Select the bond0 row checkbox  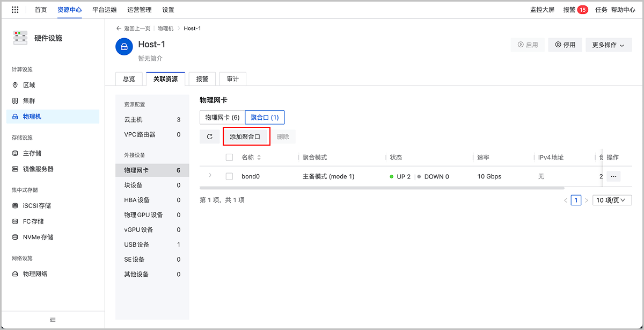click(x=230, y=176)
